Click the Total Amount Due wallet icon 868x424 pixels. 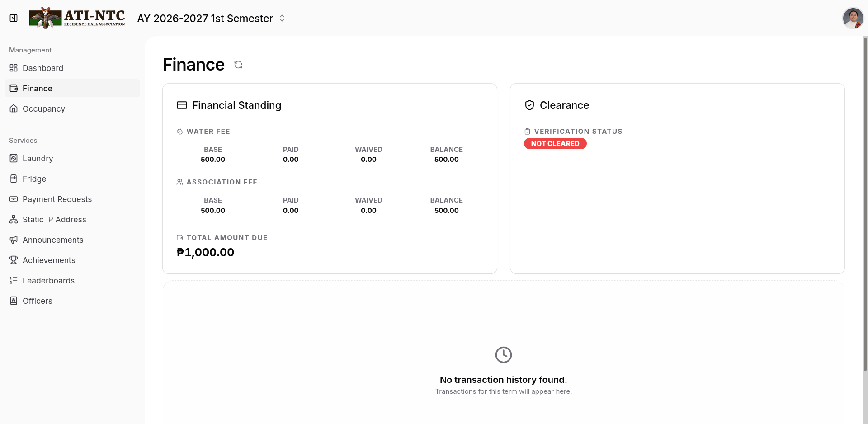(179, 238)
